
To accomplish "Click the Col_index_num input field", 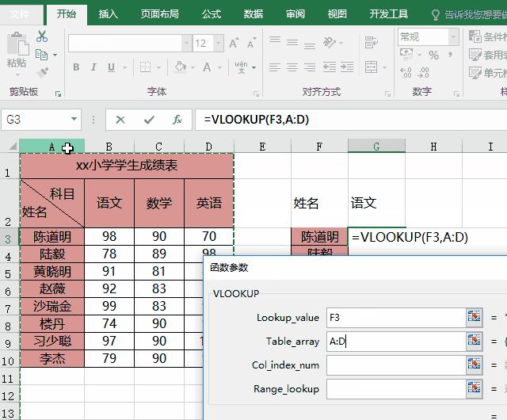I will (396, 365).
